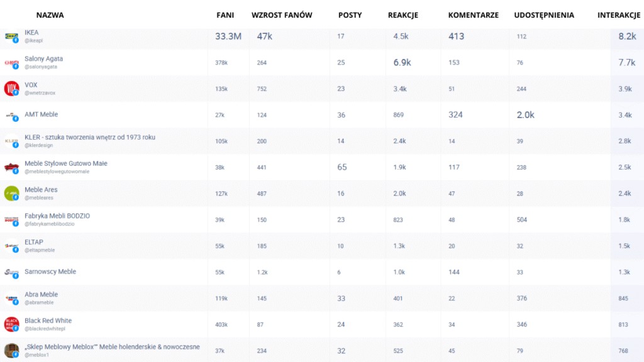The height and width of the screenshot is (362, 644).
Task: Select the red VOX logo icon
Action: (11, 89)
